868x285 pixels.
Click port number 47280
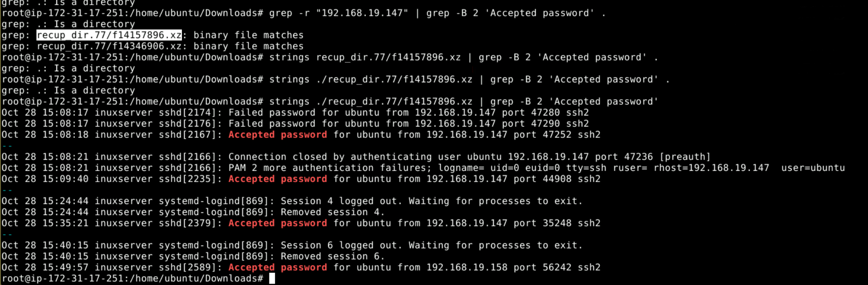pos(545,113)
